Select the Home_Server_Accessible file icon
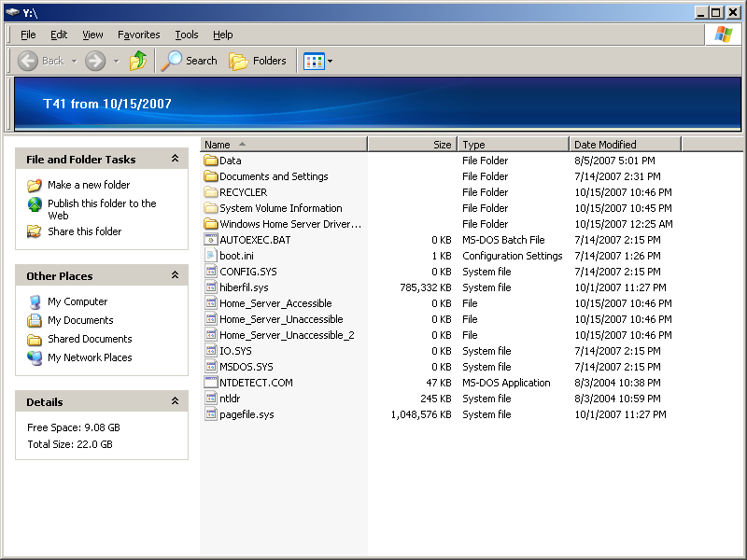This screenshot has width=747, height=560. (211, 303)
